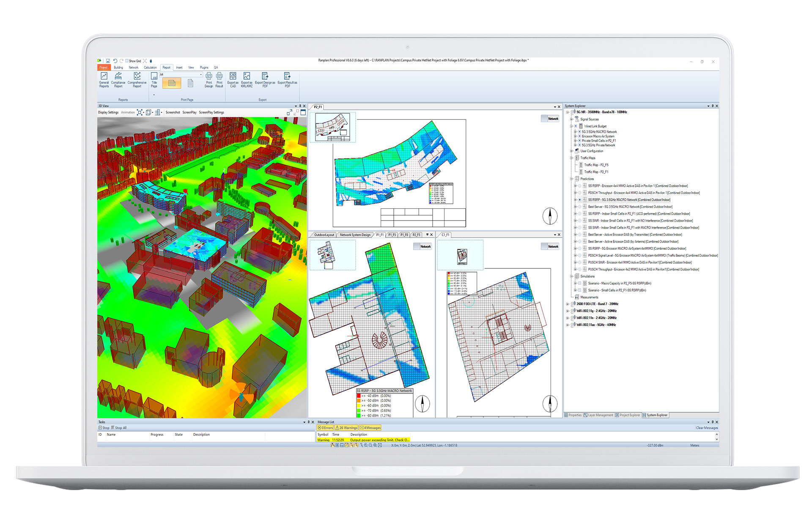The height and width of the screenshot is (524, 812).
Task: Toggle 5G 3.5GHz MACRO Network checkbox
Action: coord(579,132)
